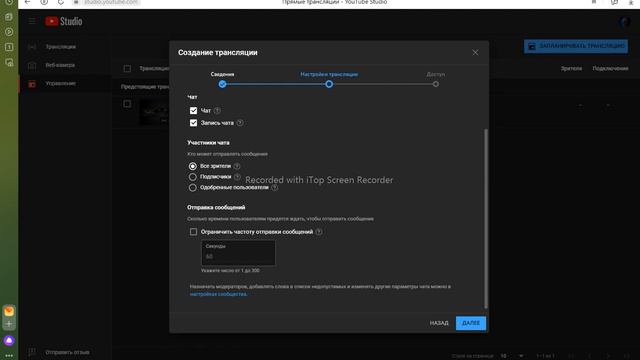Open the purple Alice assistant icon

[9, 340]
